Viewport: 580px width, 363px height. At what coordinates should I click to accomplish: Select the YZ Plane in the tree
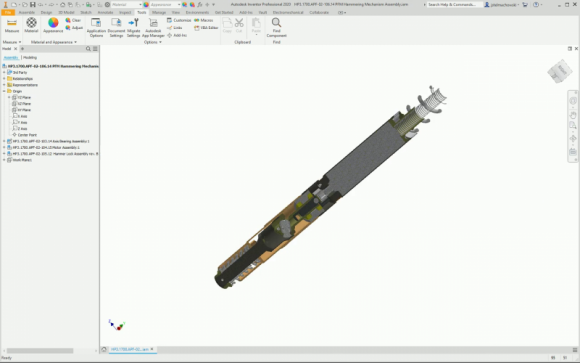(21, 98)
